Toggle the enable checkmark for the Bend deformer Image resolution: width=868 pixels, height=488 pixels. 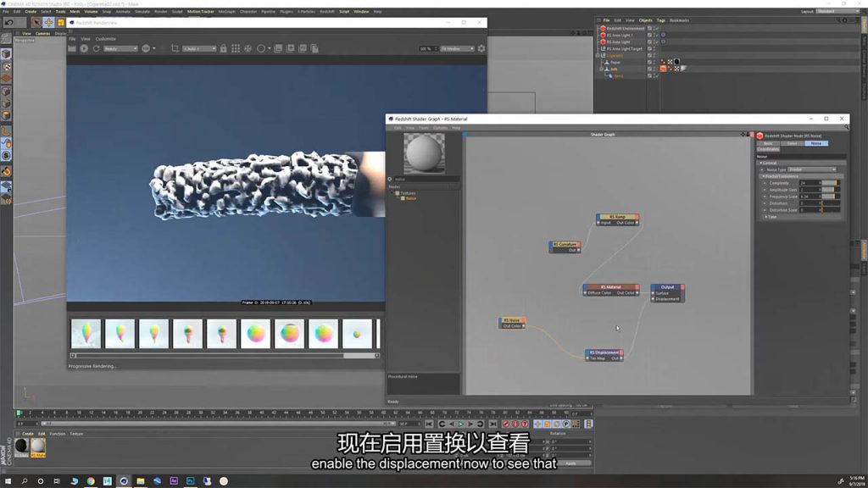(x=657, y=75)
